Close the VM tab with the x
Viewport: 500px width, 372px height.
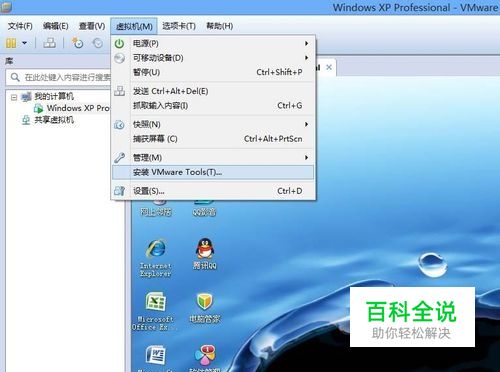[329, 67]
